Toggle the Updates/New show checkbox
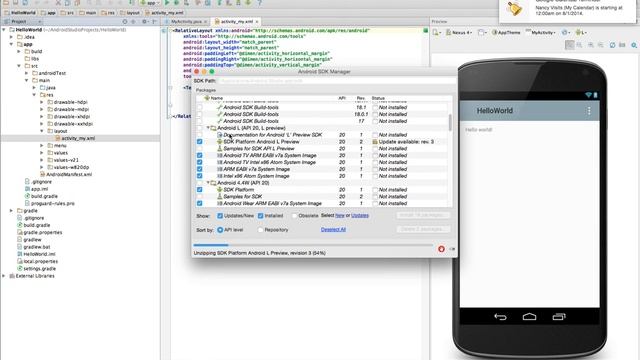This screenshot has height=360, width=640. [x=220, y=216]
